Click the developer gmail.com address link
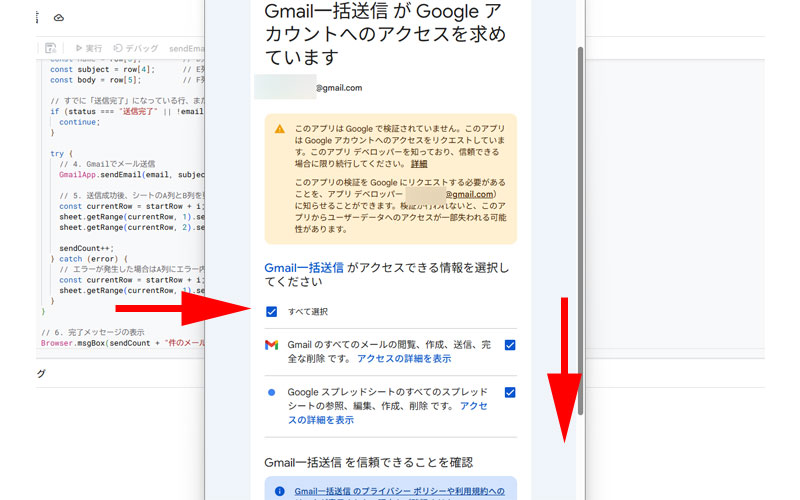Screen dimensions: 800x500 (x=469, y=194)
